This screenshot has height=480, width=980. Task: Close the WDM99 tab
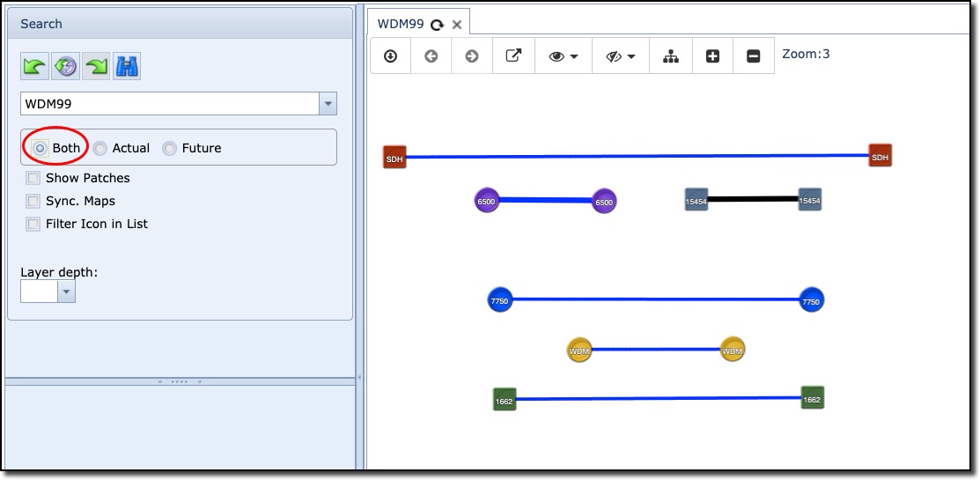point(457,25)
